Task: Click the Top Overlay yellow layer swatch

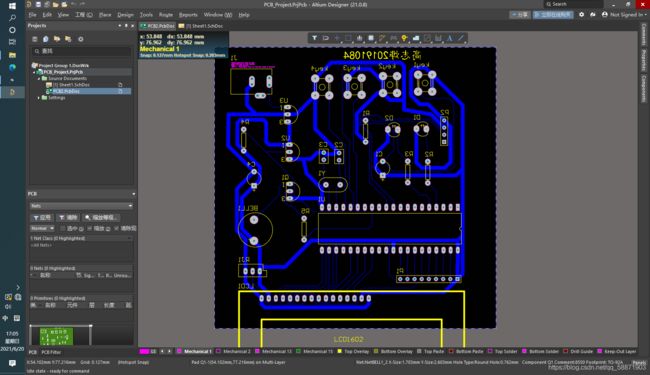Action: (x=340, y=351)
